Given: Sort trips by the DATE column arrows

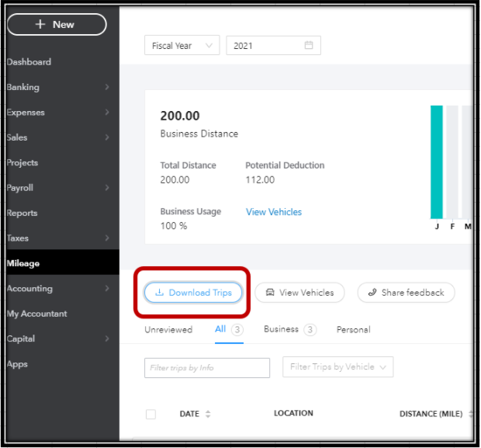Looking at the screenshot, I should [x=208, y=415].
